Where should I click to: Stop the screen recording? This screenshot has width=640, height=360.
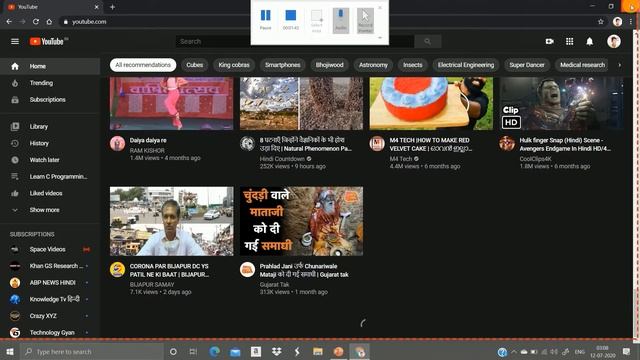tap(291, 19)
